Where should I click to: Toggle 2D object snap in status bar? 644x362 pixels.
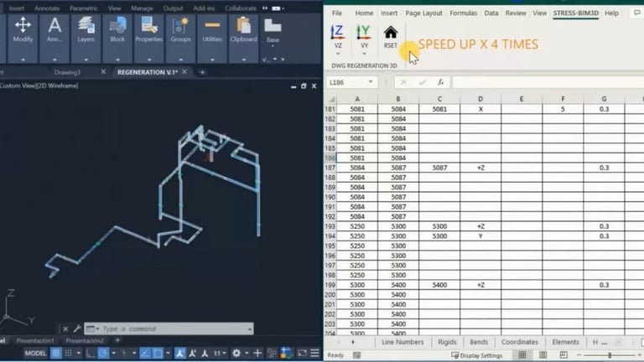click(158, 353)
